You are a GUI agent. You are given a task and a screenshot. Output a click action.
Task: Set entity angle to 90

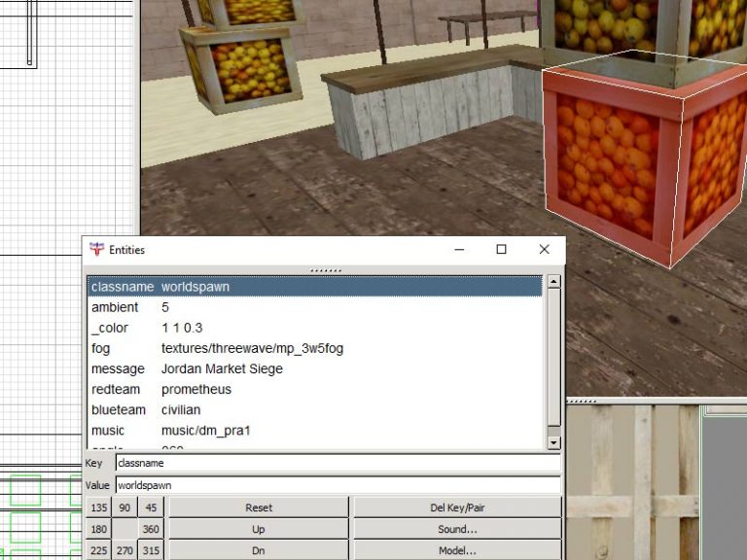pyautogui.click(x=124, y=507)
